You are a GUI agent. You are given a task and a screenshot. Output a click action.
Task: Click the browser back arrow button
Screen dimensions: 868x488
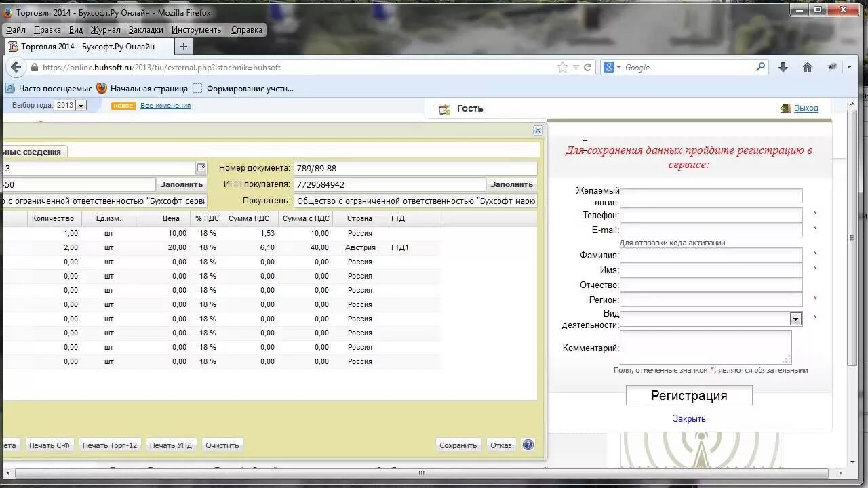pyautogui.click(x=16, y=67)
